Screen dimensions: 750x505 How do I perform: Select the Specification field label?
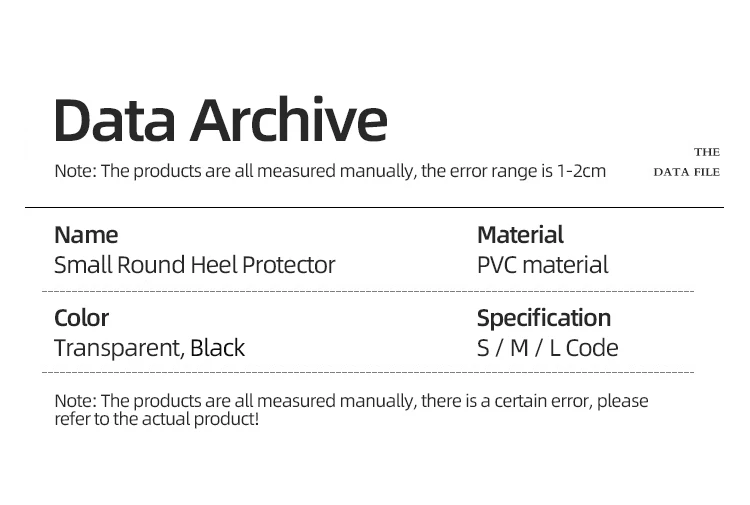tap(543, 318)
